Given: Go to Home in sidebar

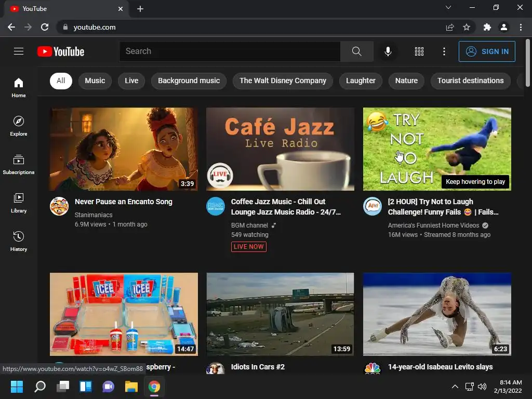Looking at the screenshot, I should pyautogui.click(x=19, y=87).
